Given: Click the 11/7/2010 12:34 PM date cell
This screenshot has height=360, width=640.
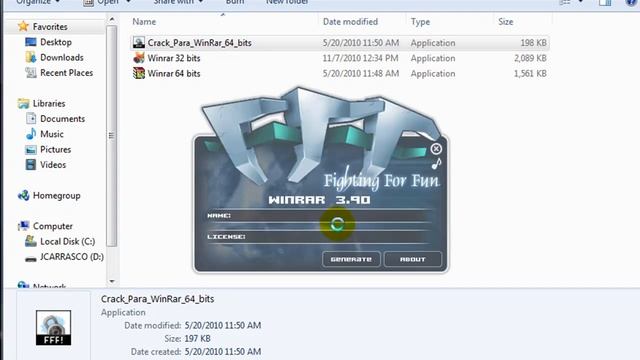Looking at the screenshot, I should (x=360, y=58).
